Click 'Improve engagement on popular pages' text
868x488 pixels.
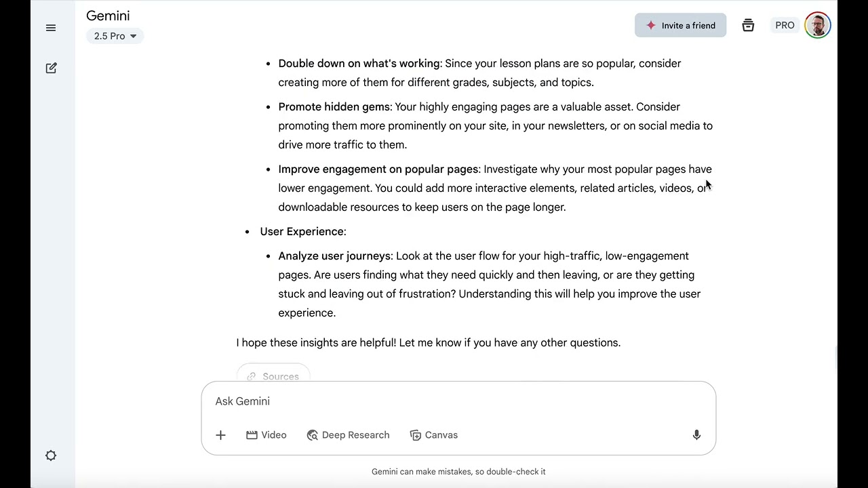pos(378,169)
